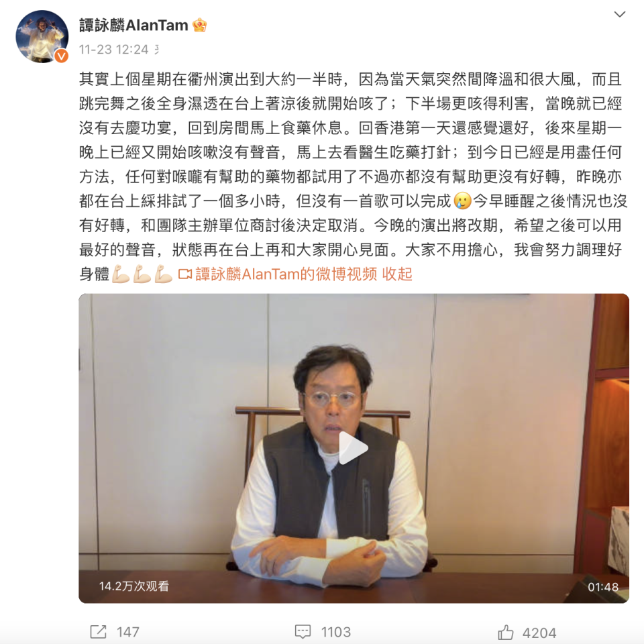The height and width of the screenshot is (644, 644).
Task: Open the 11-23 12:24 post timestamp
Action: 113,50
